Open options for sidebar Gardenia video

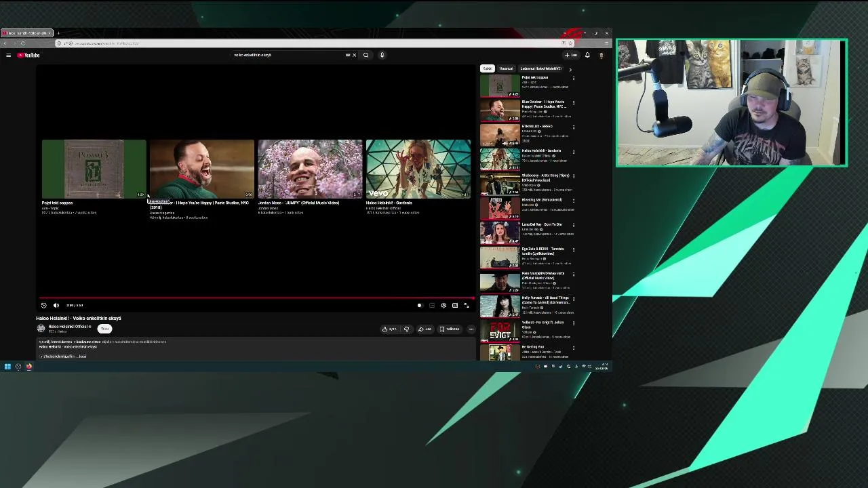[x=574, y=152]
